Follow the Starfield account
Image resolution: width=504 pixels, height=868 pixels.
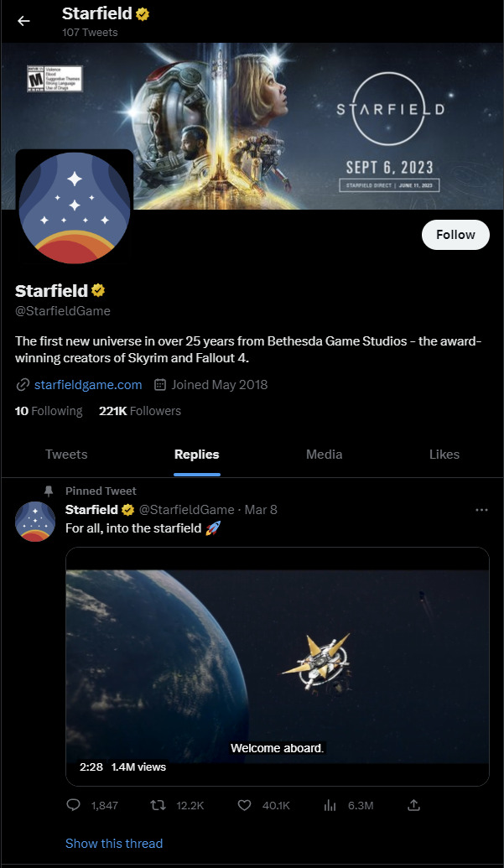coord(455,235)
